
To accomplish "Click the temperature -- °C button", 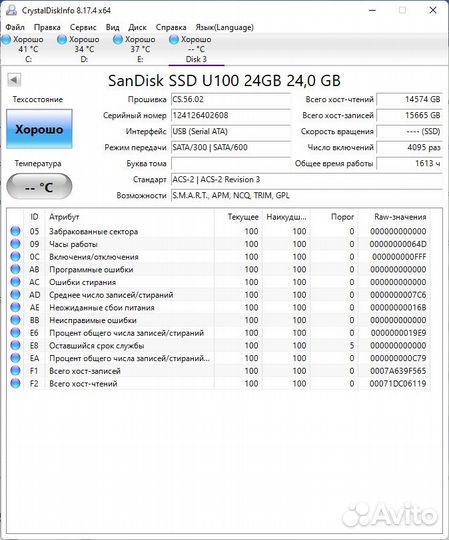I will [39, 187].
